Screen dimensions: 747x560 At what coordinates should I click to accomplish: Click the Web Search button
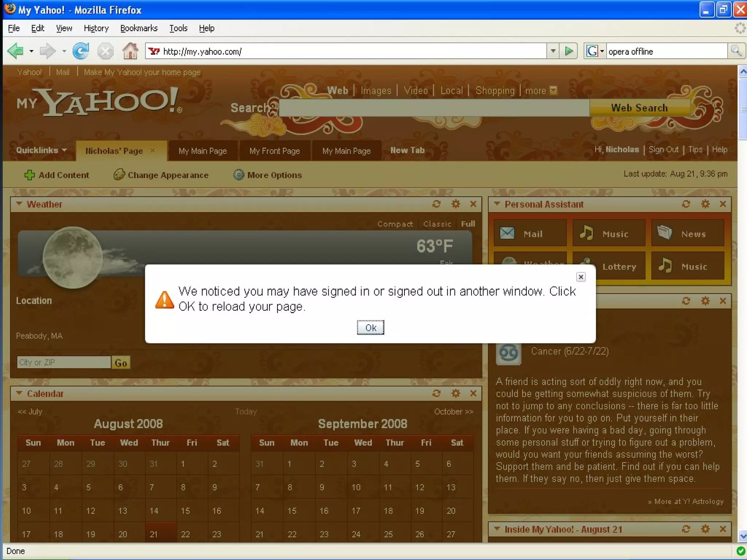click(x=639, y=108)
